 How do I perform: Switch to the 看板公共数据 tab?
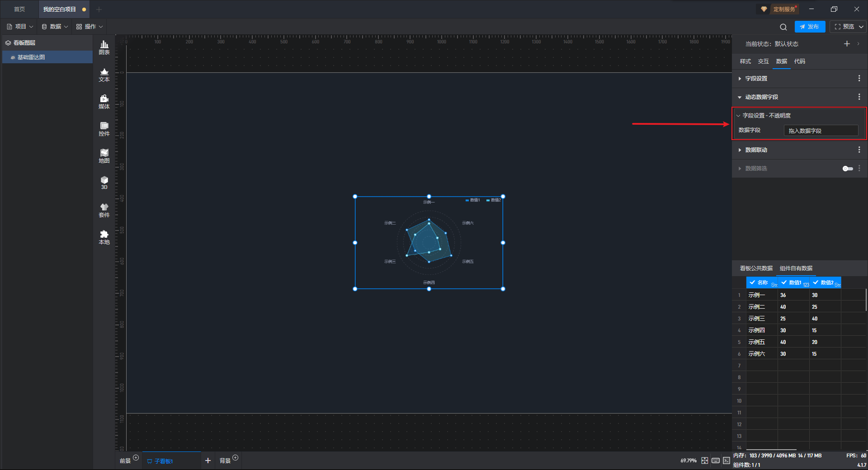click(x=756, y=268)
